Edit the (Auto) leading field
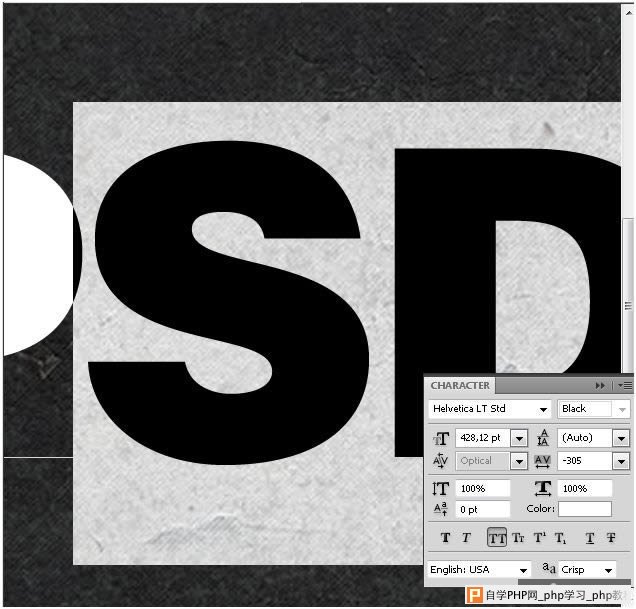The width and height of the screenshot is (636, 609). click(584, 438)
